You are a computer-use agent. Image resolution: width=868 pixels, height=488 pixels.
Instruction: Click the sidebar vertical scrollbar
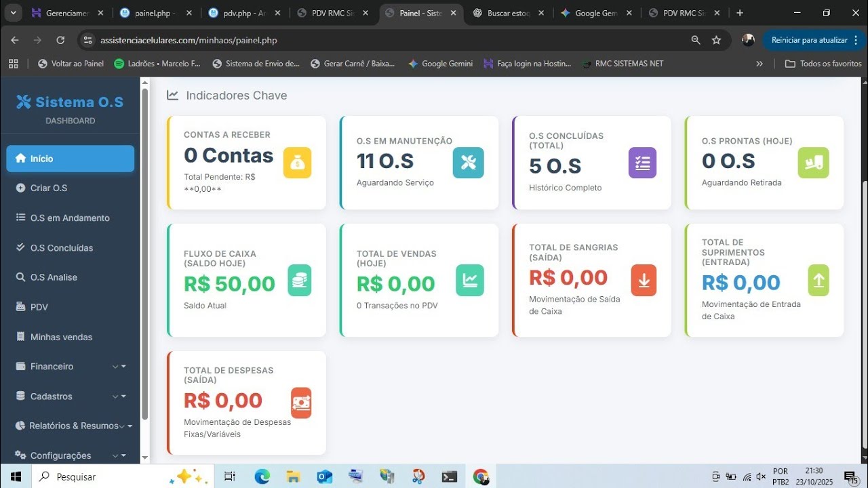tap(144, 254)
